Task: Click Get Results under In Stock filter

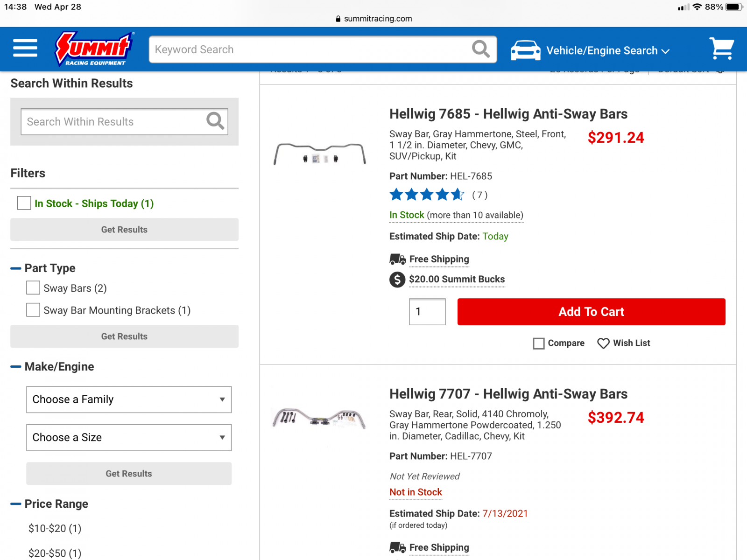Action: [x=124, y=230]
